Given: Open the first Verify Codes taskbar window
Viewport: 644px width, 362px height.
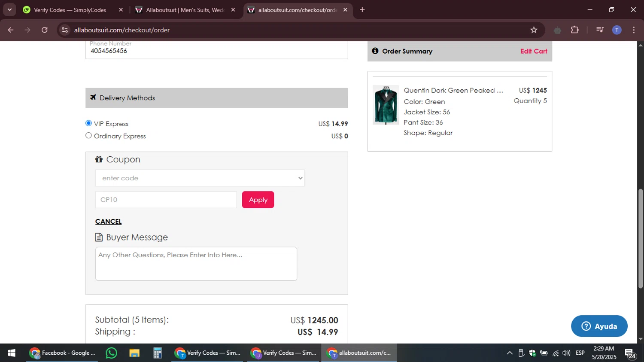Looking at the screenshot, I should coord(208,353).
